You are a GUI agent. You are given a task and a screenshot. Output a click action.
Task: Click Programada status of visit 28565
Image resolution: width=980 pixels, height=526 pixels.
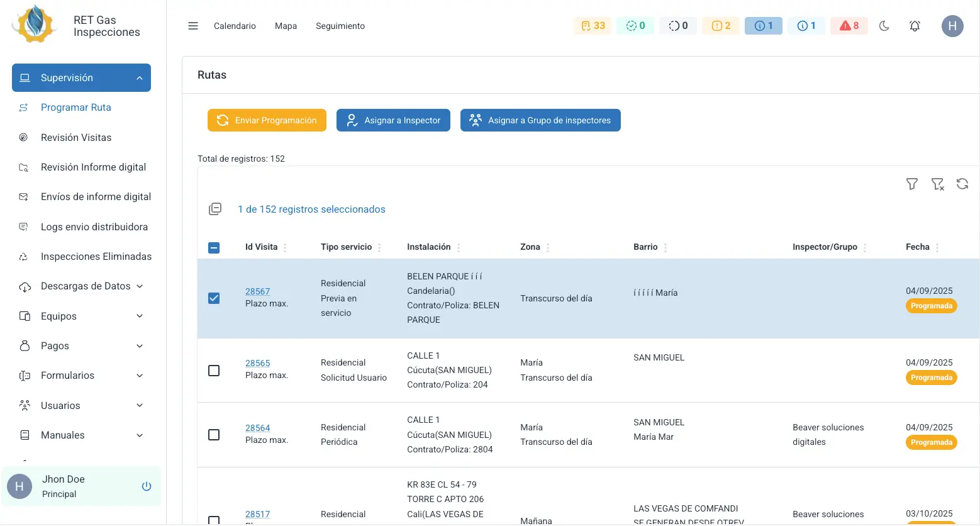[x=932, y=378]
